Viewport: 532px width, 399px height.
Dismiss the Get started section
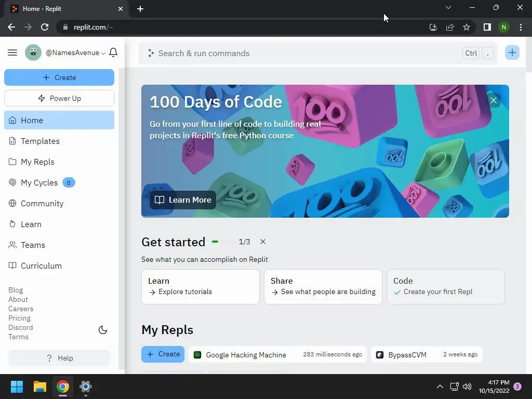pos(262,242)
